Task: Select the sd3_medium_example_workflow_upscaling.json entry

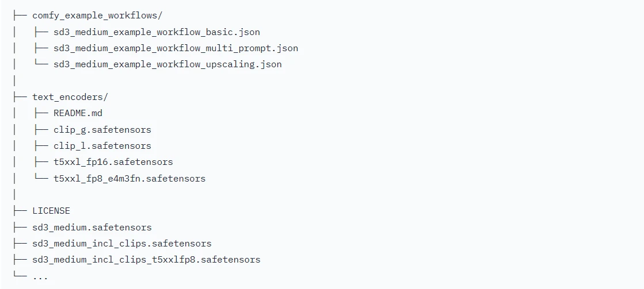Action: point(167,64)
